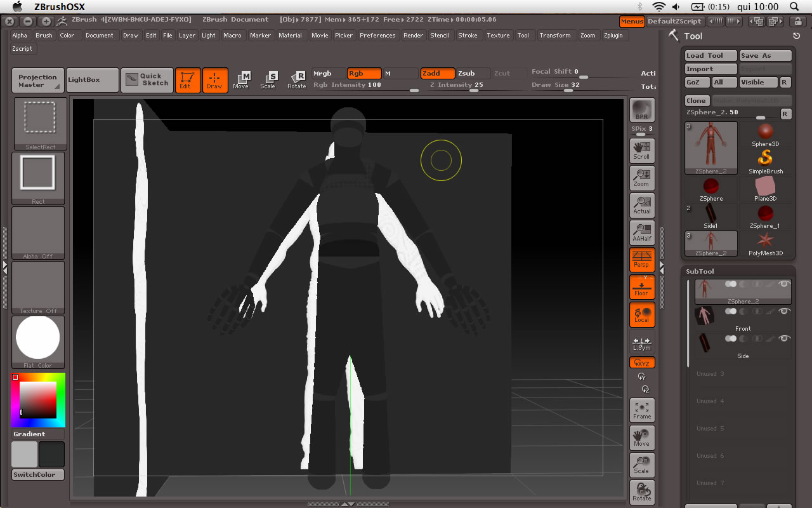
Task: Select the Edit mode button
Action: [x=188, y=80]
